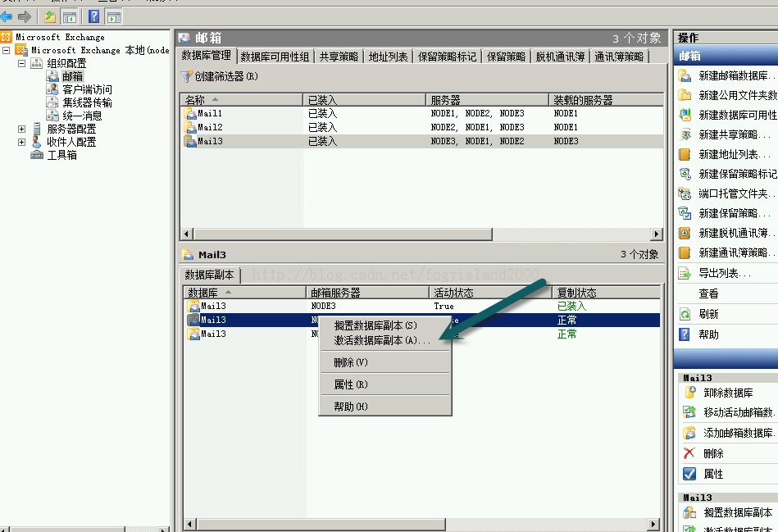This screenshot has height=532, width=778.
Task: Open 查看 action submenu
Action: click(x=708, y=293)
